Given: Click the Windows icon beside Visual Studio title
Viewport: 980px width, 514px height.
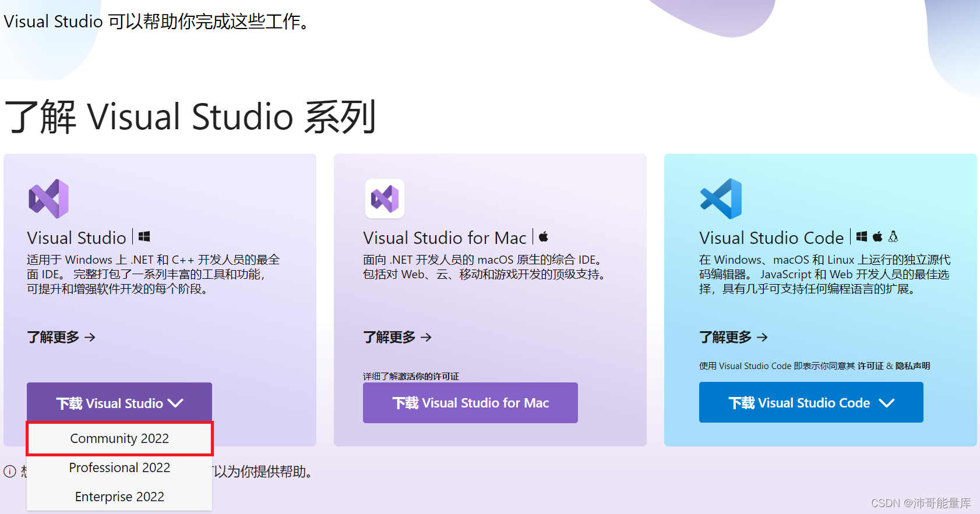Looking at the screenshot, I should pyautogui.click(x=144, y=236).
